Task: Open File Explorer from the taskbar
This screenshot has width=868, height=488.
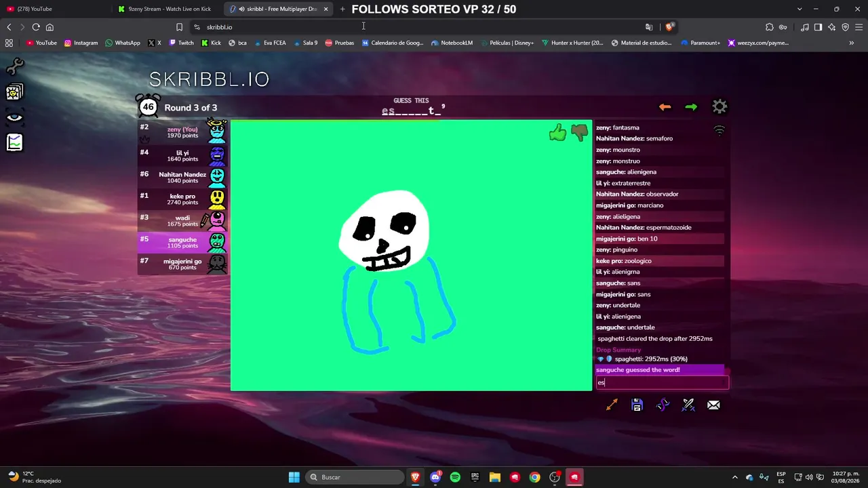Action: (495, 477)
